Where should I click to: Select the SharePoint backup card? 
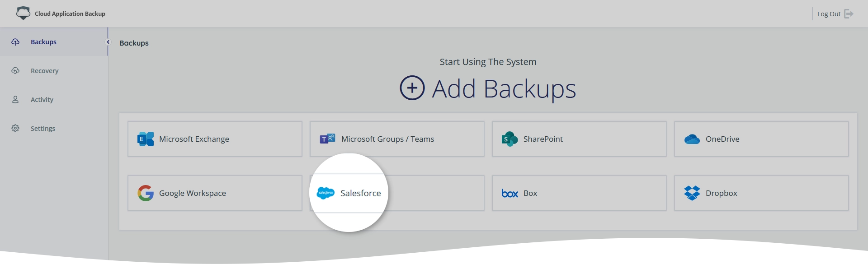tap(579, 139)
